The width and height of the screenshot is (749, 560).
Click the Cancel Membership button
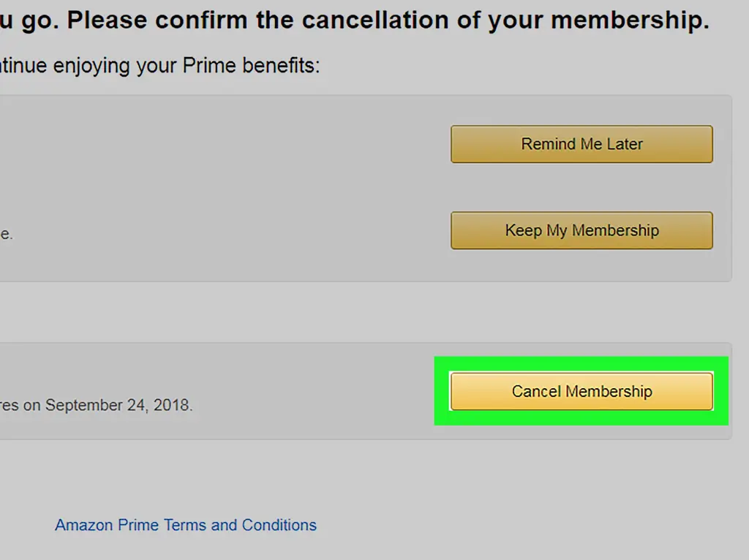[581, 391]
